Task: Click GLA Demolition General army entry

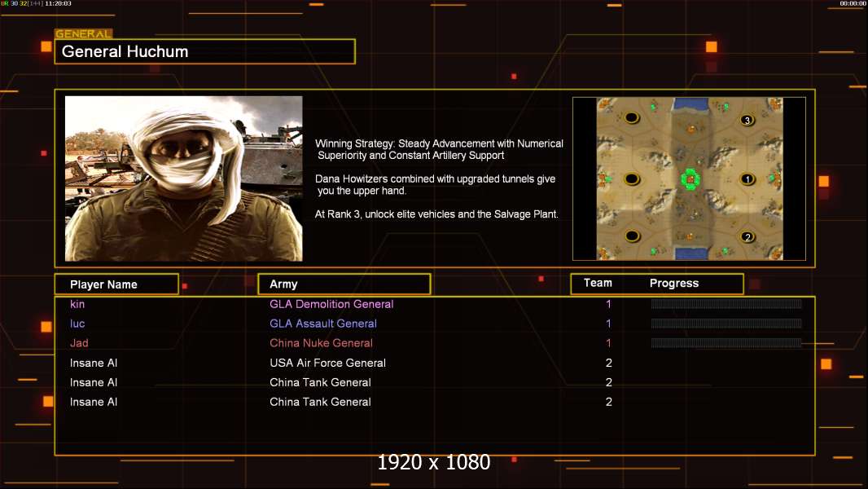Action: coord(331,304)
